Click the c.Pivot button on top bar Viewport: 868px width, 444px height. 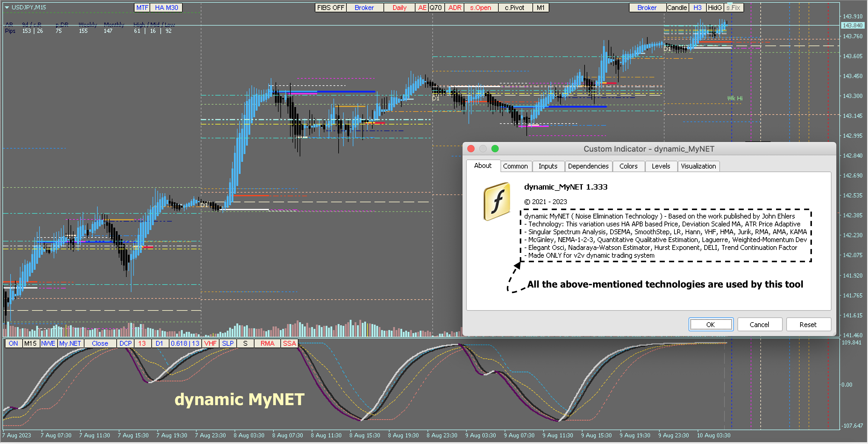pyautogui.click(x=514, y=8)
